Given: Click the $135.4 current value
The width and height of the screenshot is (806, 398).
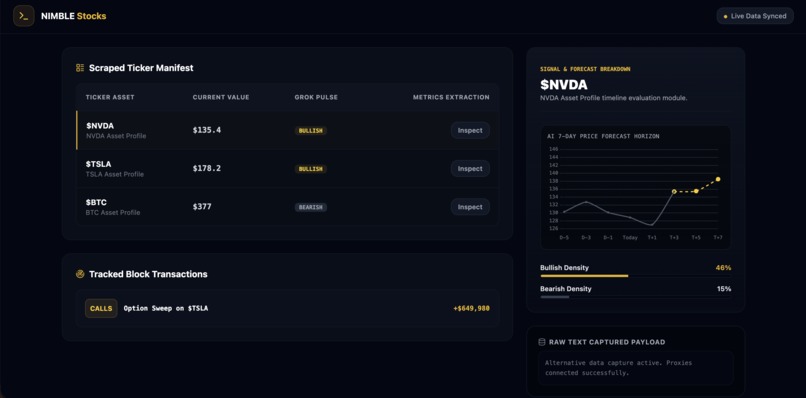Looking at the screenshot, I should coord(207,130).
